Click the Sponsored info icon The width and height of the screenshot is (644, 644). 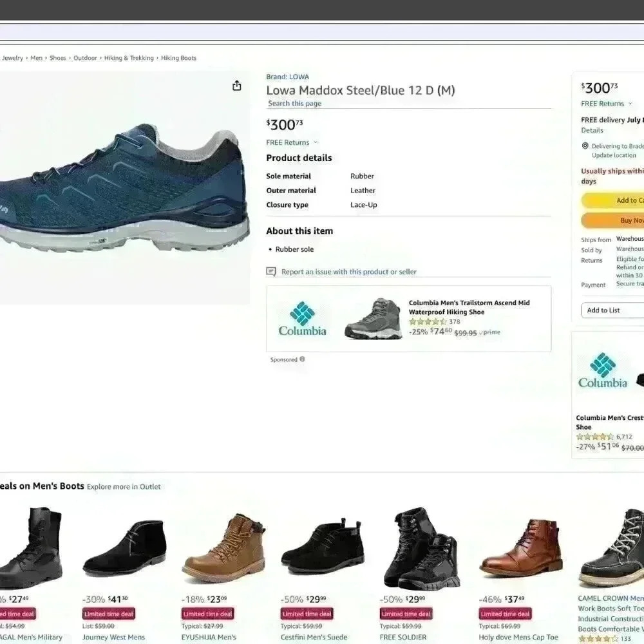tap(302, 359)
